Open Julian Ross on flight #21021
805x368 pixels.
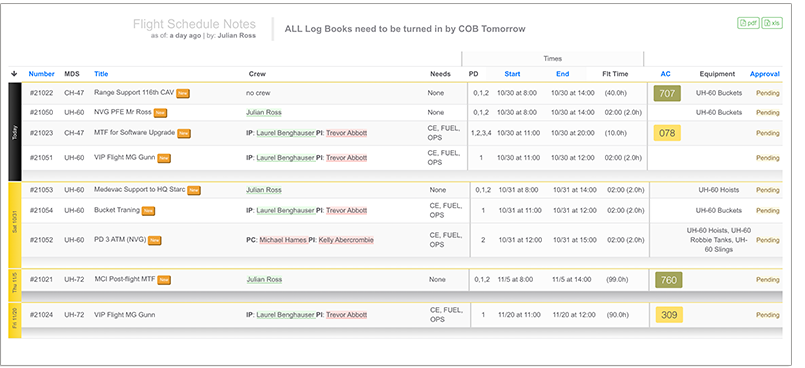click(x=264, y=280)
